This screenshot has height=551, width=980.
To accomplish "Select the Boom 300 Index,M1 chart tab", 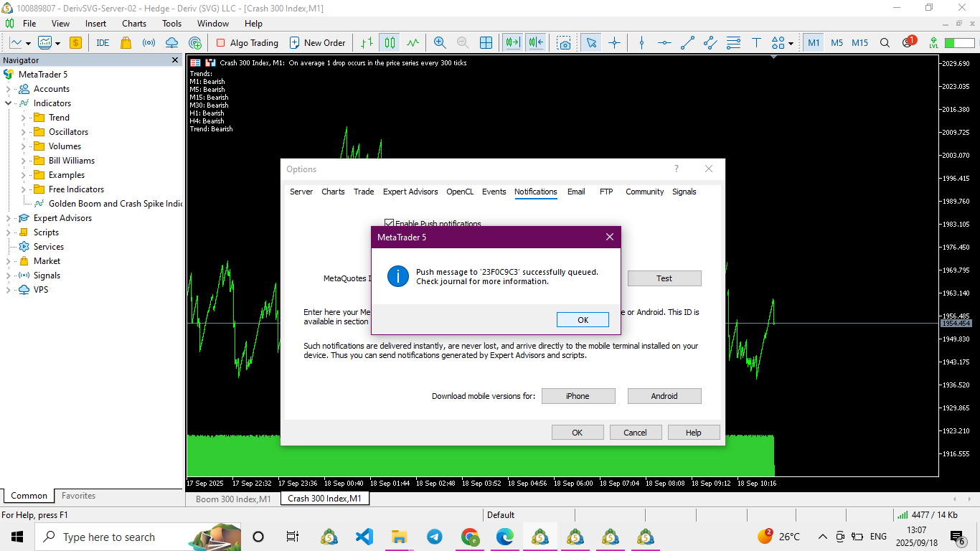I will (x=233, y=499).
